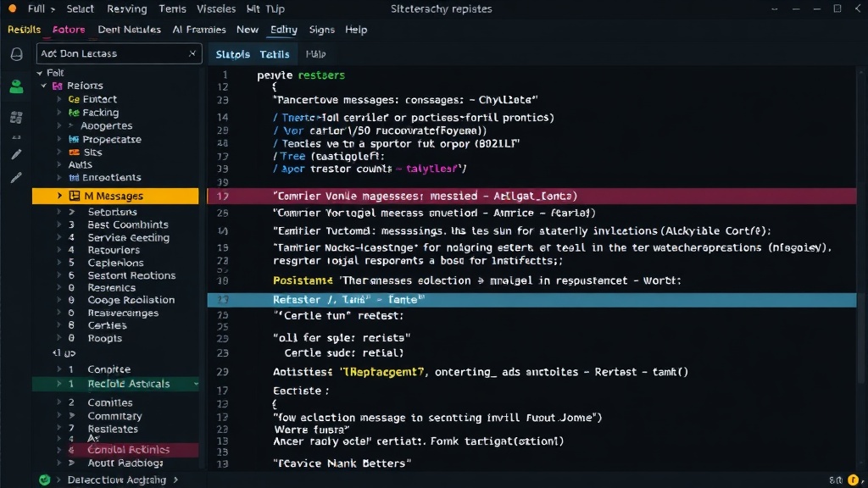Click AI Framies in the toolbar row
868x488 pixels.
click(198, 30)
